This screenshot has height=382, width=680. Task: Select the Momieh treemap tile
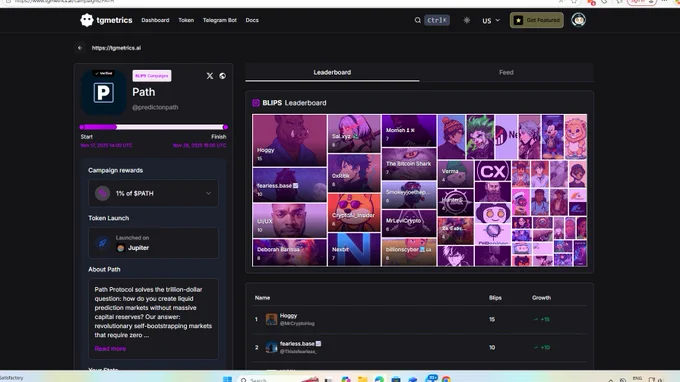[409, 131]
